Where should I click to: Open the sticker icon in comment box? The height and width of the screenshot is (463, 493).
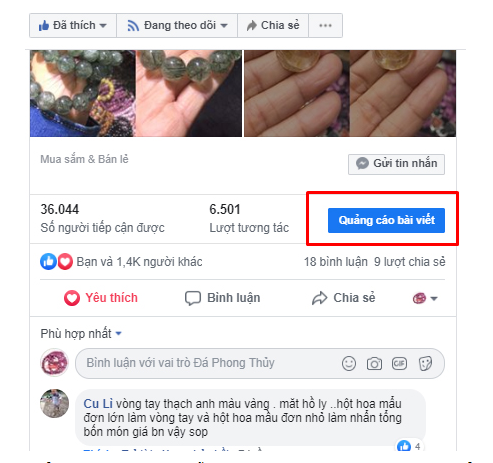point(425,363)
